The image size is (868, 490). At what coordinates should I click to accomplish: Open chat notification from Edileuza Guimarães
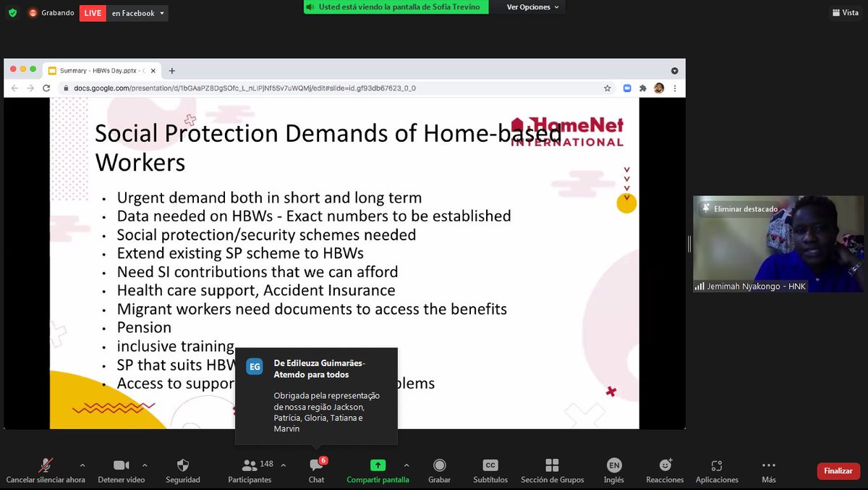pos(317,396)
